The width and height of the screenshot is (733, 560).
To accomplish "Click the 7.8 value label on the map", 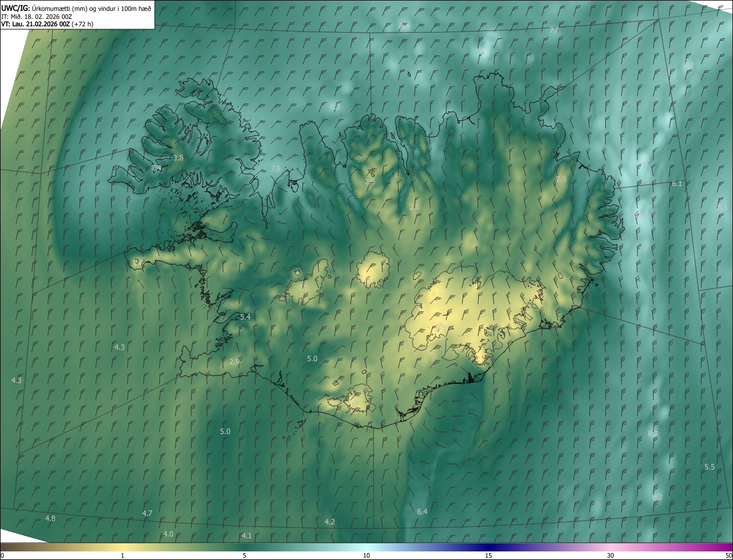I will coord(275,168).
